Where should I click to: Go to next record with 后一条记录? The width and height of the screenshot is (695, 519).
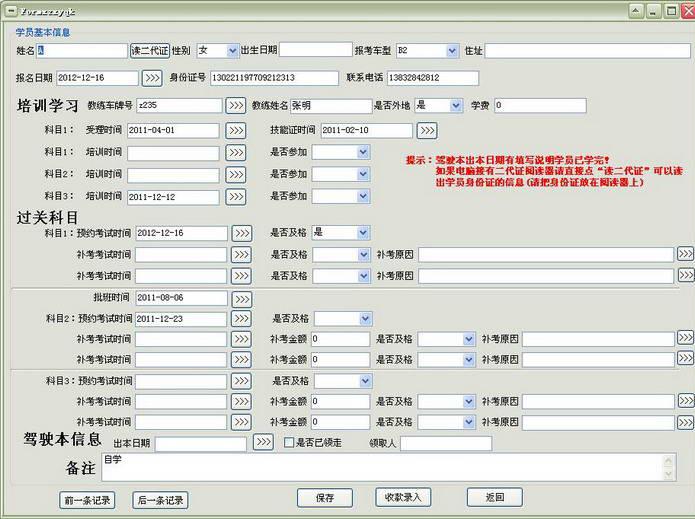[x=160, y=500]
